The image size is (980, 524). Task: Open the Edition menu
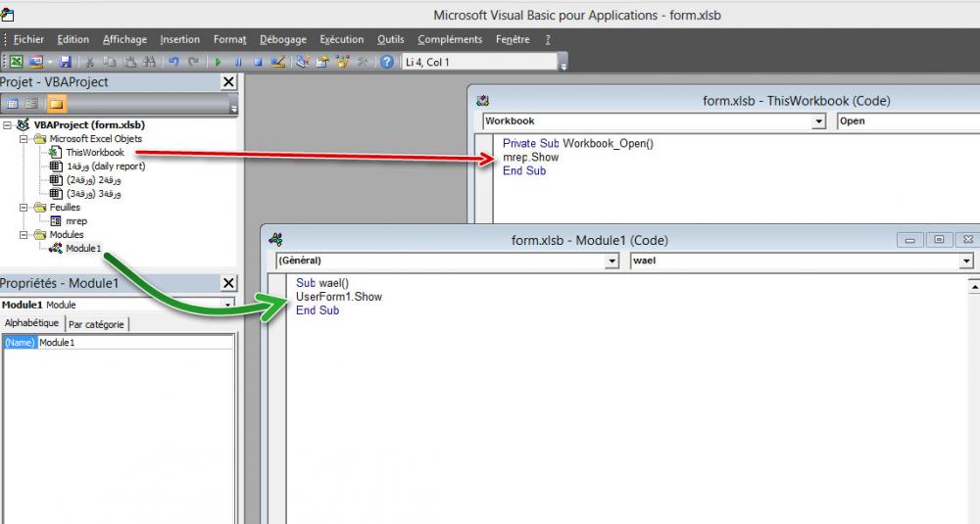pyautogui.click(x=73, y=39)
